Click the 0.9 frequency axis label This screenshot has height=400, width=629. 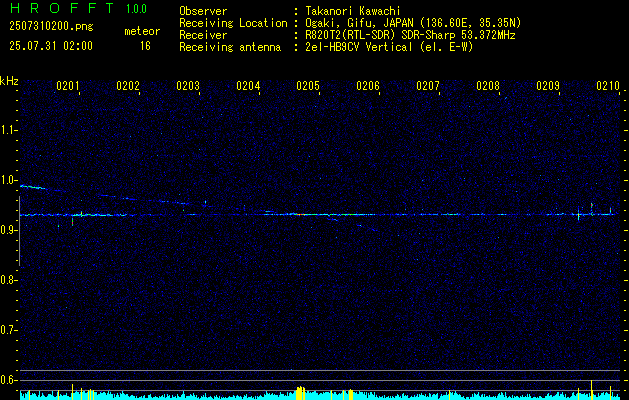coord(9,230)
